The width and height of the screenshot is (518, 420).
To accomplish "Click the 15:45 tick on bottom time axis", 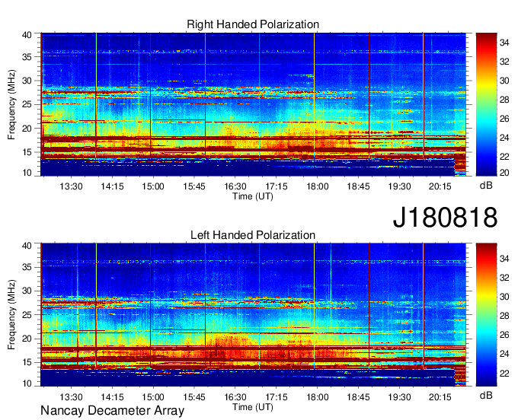I will tap(194, 397).
